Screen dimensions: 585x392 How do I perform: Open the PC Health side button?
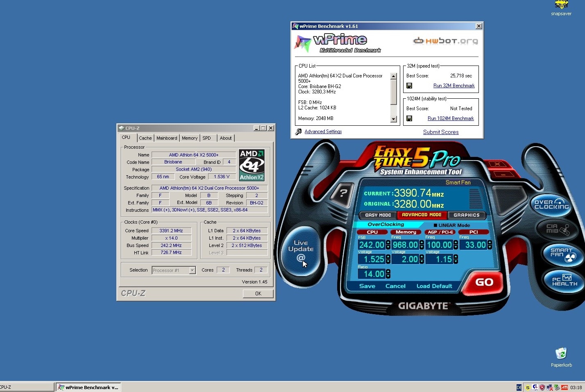click(565, 281)
